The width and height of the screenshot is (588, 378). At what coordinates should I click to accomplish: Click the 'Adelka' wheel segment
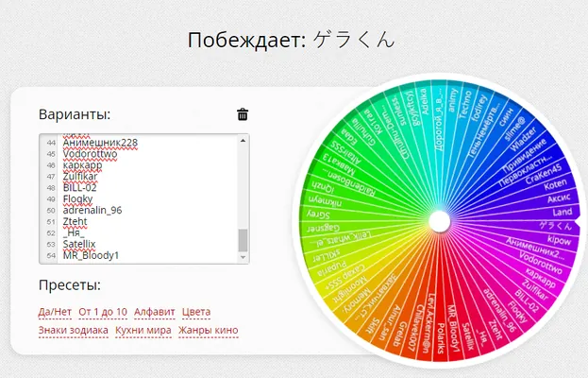[x=425, y=101]
